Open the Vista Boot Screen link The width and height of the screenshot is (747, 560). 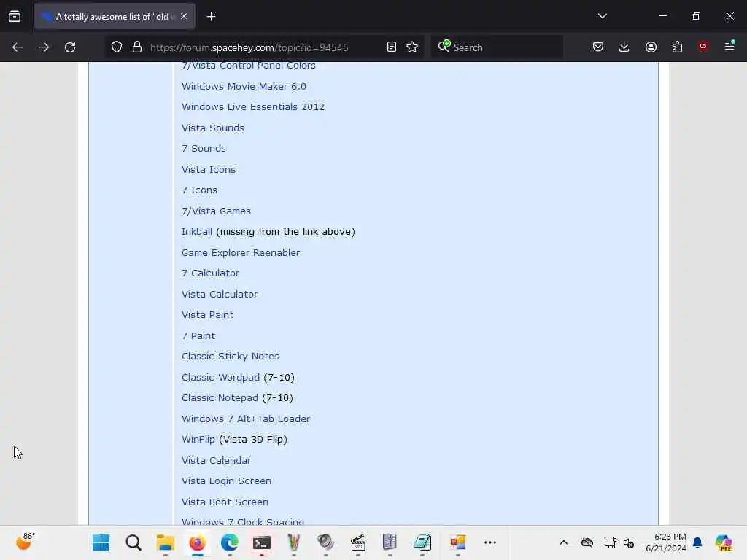[x=225, y=502]
